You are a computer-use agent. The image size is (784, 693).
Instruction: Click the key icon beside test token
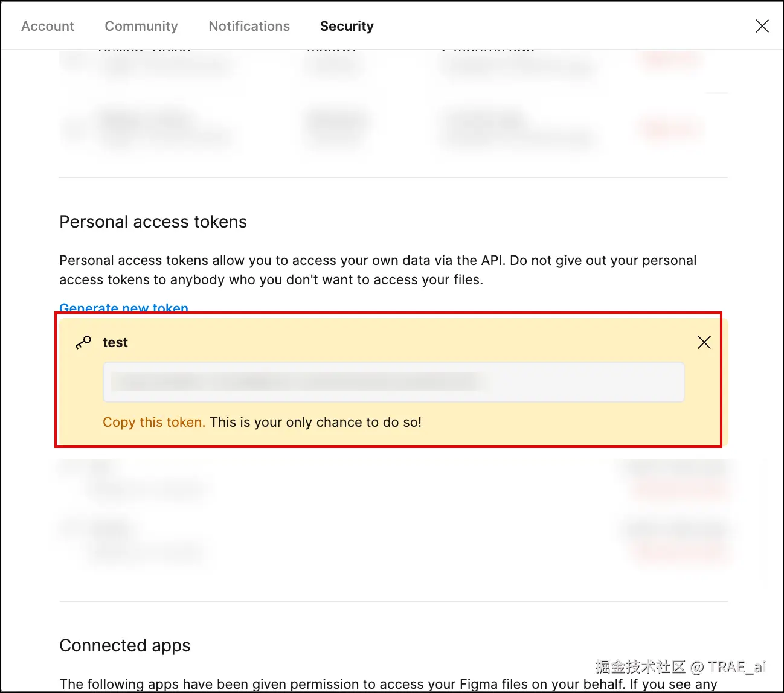[x=83, y=342]
